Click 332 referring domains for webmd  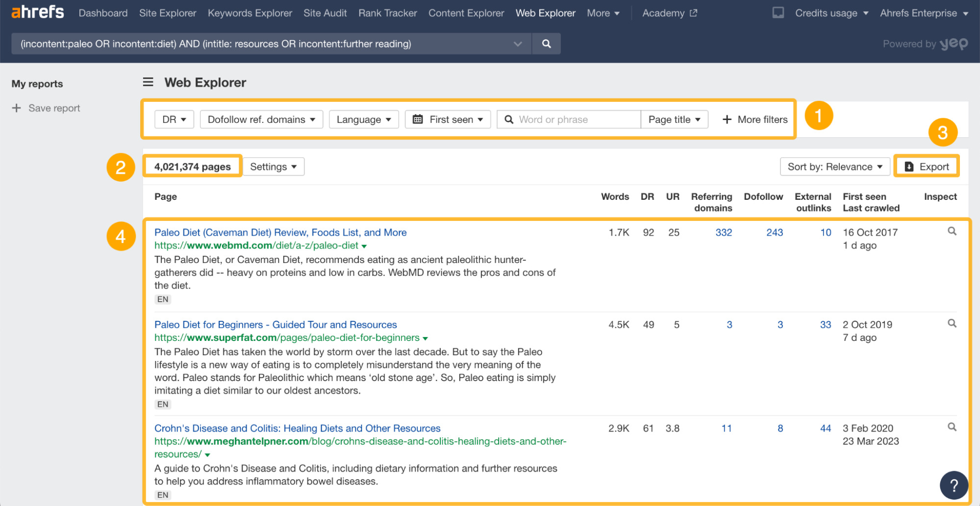(x=724, y=232)
